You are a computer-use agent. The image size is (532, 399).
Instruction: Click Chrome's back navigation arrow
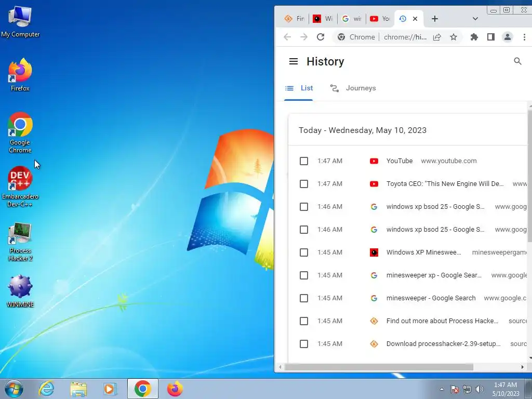coord(287,37)
